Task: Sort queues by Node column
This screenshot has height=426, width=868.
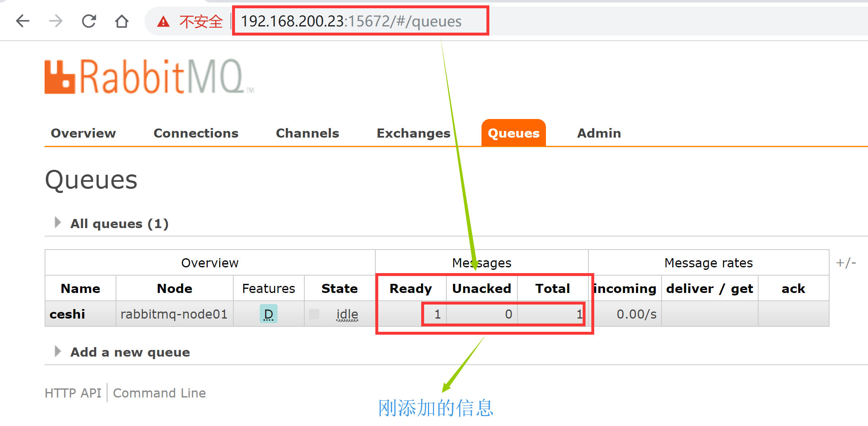Action: pyautogui.click(x=175, y=288)
